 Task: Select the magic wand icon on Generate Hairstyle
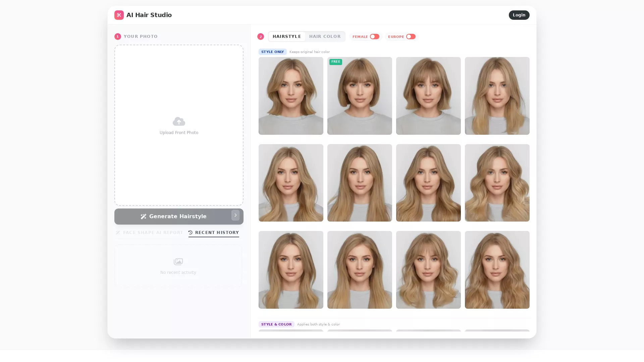pos(144,216)
